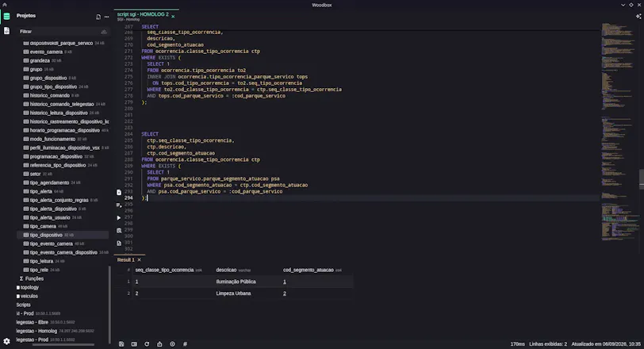Select historico_comando_telegestao table
Screen dimensions: 644x349
pos(62,104)
